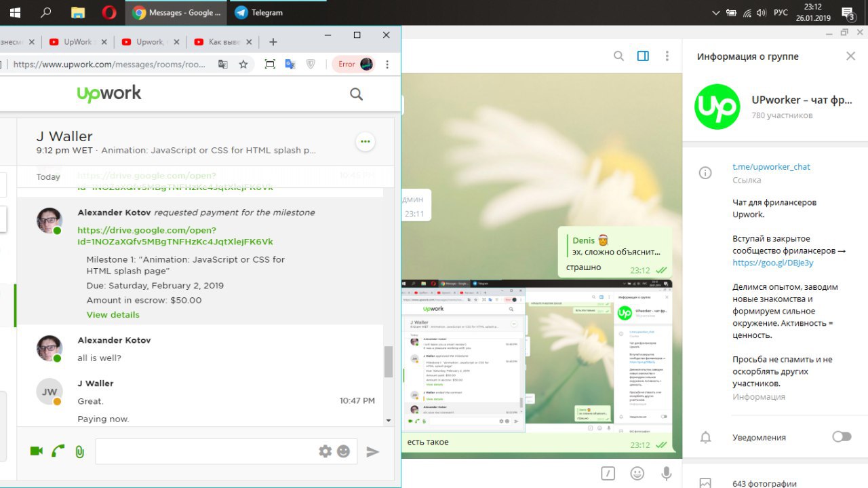
Task: Open notification center in system tray
Action: pos(848,13)
